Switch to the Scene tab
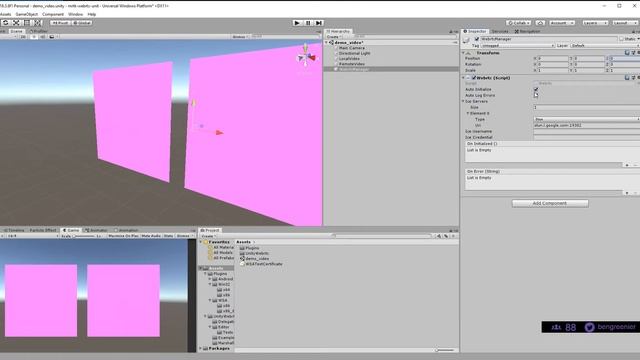The height and width of the screenshot is (360, 640). 16,31
